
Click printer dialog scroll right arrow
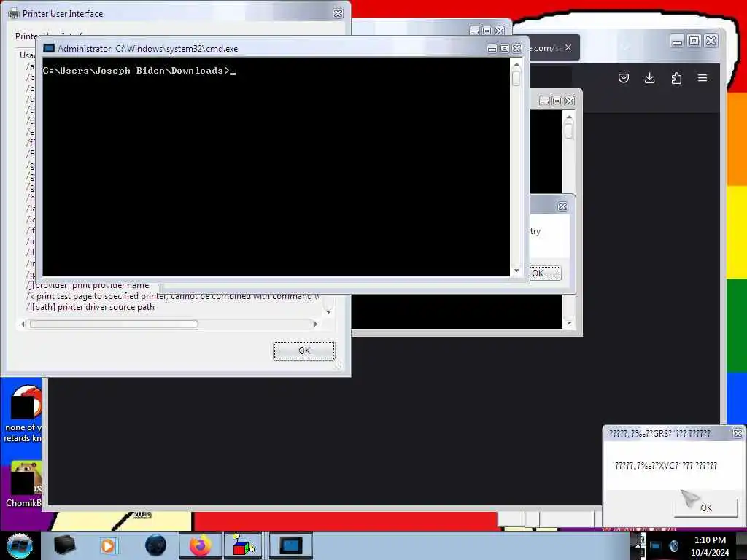tap(315, 324)
